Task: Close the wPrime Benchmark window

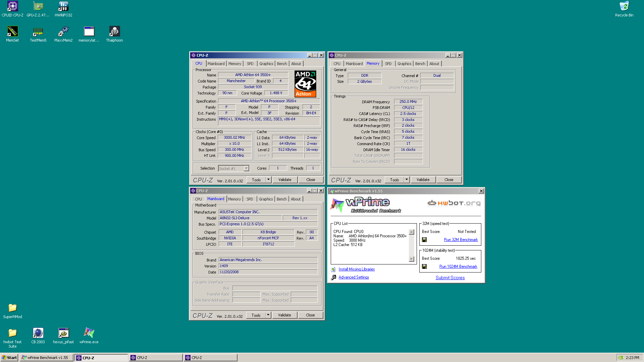Action: point(481,191)
